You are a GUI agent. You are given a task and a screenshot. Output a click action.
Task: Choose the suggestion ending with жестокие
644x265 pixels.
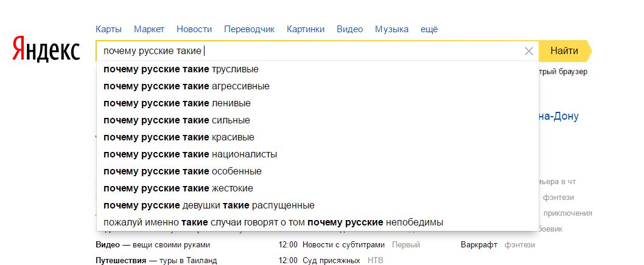click(178, 188)
